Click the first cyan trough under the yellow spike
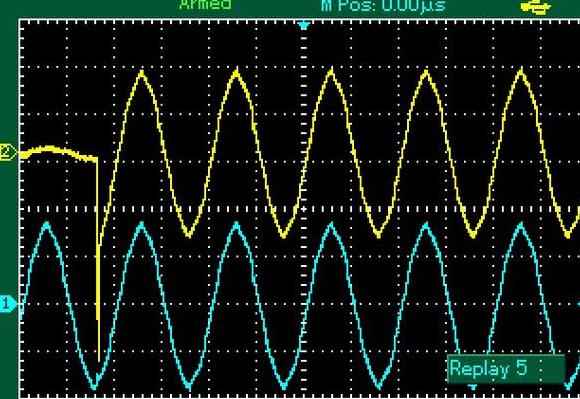Screen dimensions: 580x399 [x=94, y=386]
